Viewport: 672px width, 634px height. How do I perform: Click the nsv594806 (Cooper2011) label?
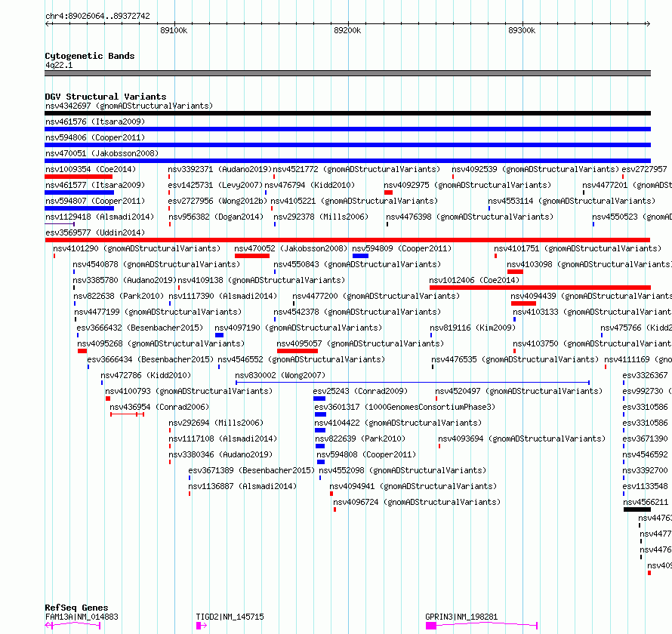(95, 137)
